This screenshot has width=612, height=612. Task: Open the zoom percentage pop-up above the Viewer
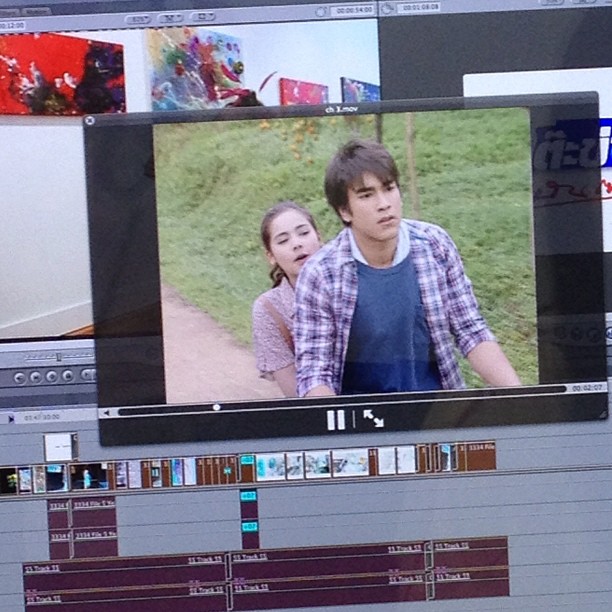click(138, 20)
